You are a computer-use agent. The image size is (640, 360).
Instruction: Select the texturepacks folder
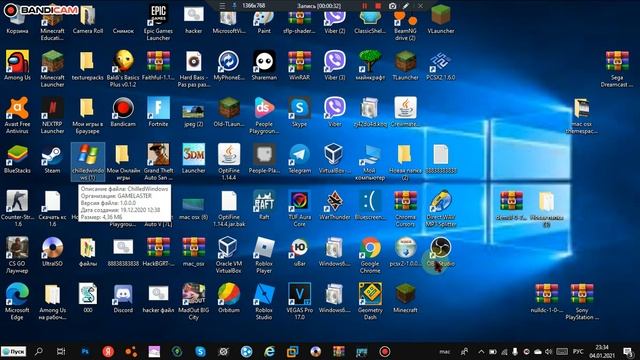(x=87, y=65)
